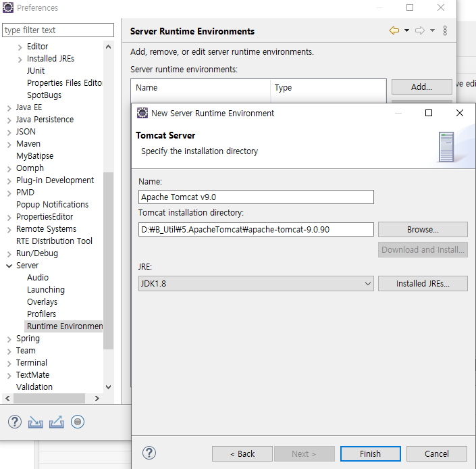Screen dimensions: 476x469
Task: Expand the Maven tree node
Action: [9, 145]
